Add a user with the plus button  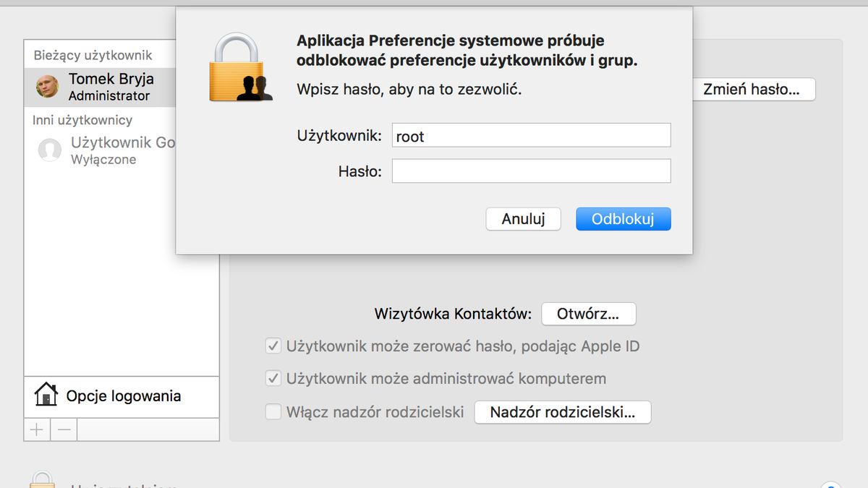(x=37, y=429)
